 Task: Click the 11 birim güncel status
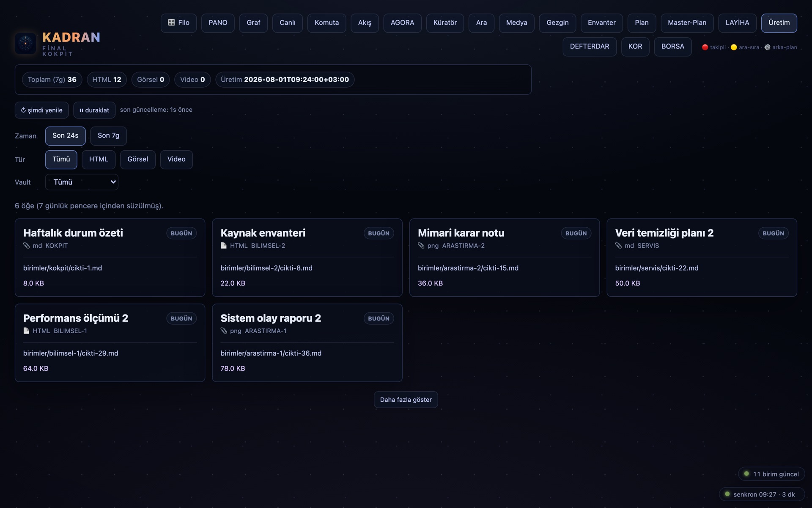771,474
